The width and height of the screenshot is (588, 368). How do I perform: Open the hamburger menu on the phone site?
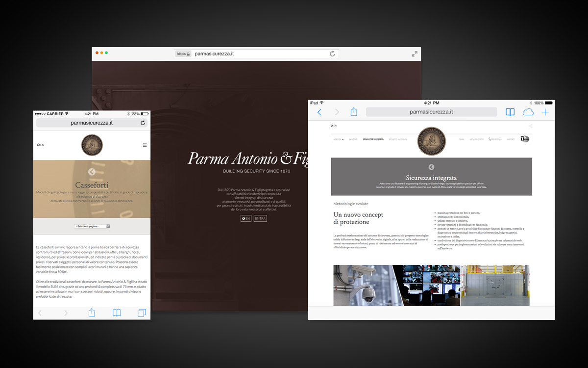pos(145,145)
